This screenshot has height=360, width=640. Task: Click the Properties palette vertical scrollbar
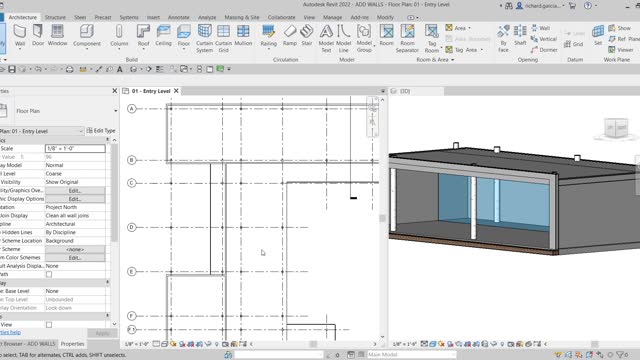click(x=114, y=192)
